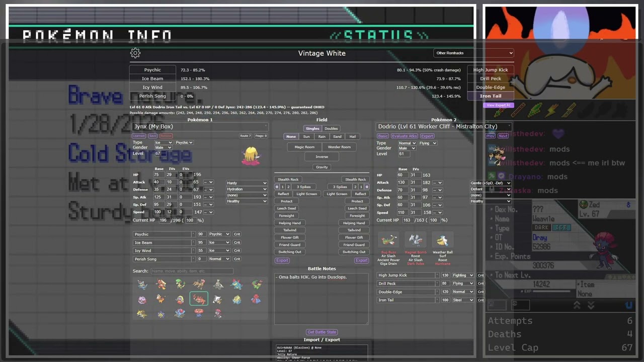Screen dimensions: 644x362
Task: Click the Remove button under Jynx
Action: (x=166, y=136)
